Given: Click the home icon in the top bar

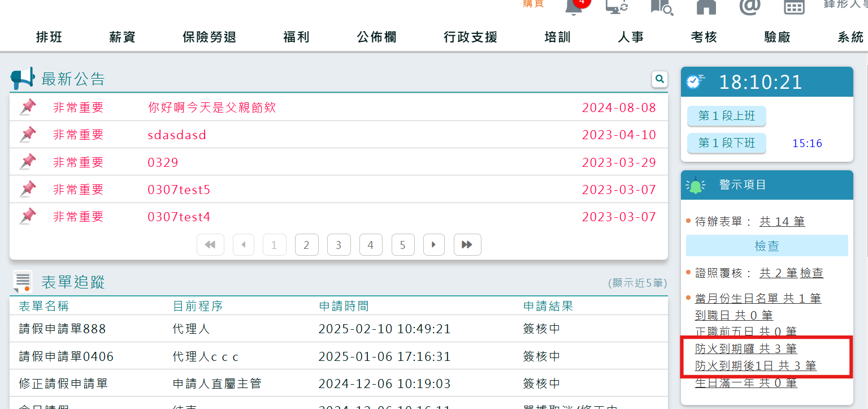Looking at the screenshot, I should (x=705, y=7).
